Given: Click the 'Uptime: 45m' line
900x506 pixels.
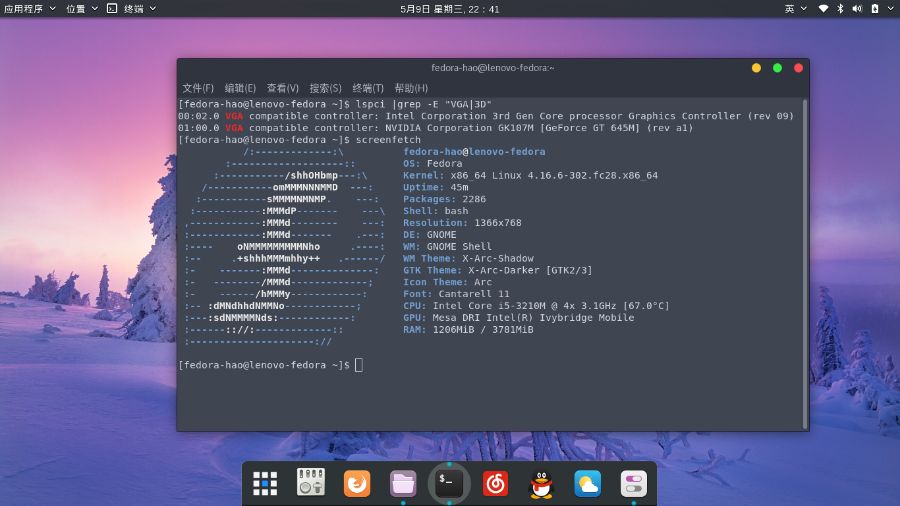Looking at the screenshot, I should coord(436,187).
